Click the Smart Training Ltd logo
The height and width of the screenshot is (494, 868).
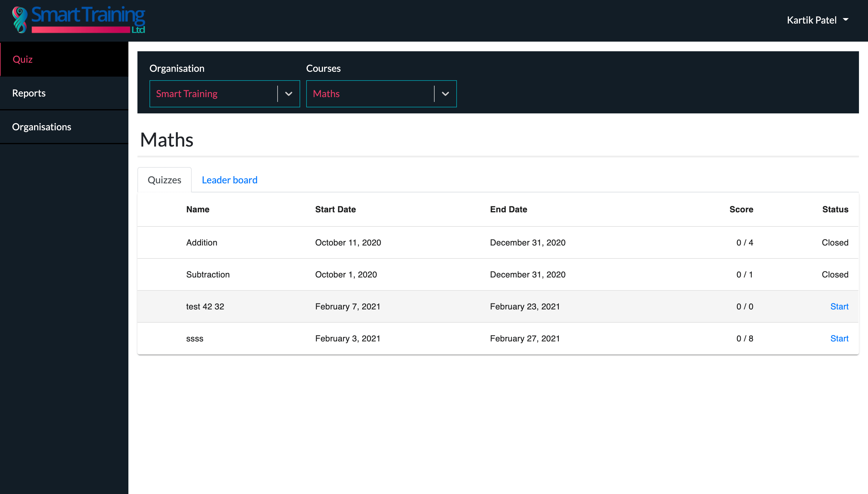[x=79, y=20]
